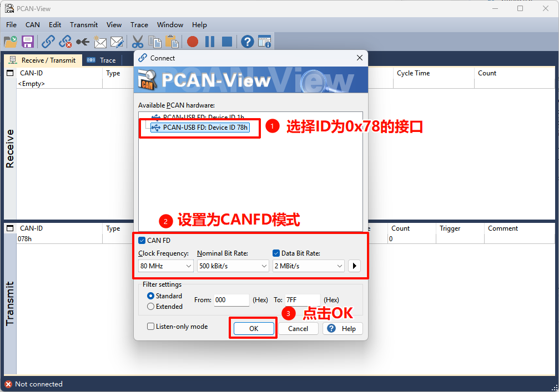Image resolution: width=559 pixels, height=392 pixels.
Task: Stop the trace using the stop icon
Action: (228, 42)
